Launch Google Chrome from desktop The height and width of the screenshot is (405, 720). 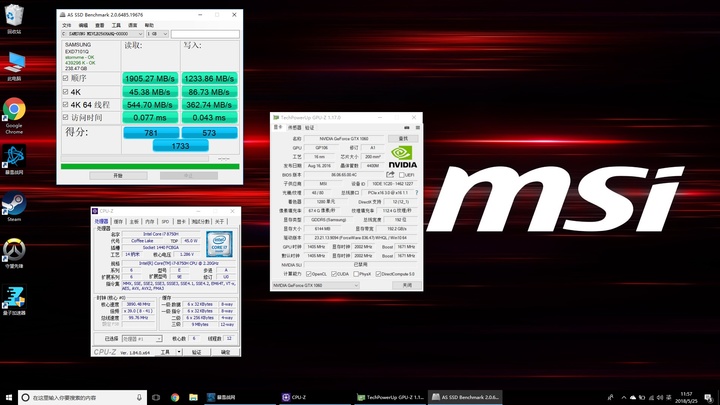14,115
